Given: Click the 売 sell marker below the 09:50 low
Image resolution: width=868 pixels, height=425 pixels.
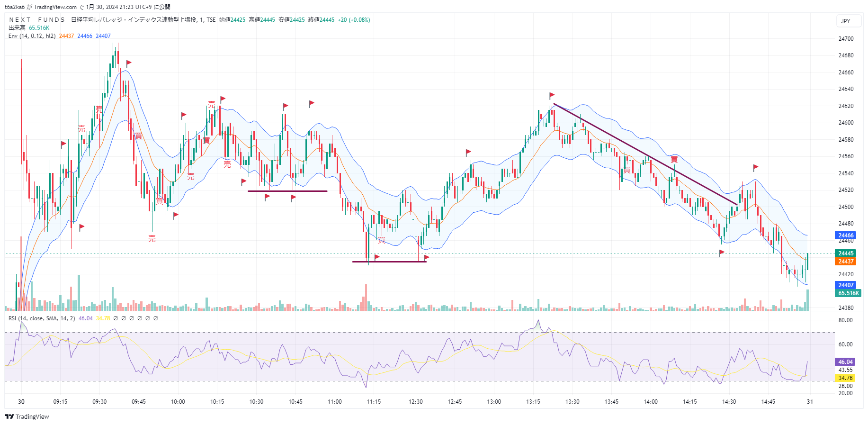Looking at the screenshot, I should click(152, 239).
